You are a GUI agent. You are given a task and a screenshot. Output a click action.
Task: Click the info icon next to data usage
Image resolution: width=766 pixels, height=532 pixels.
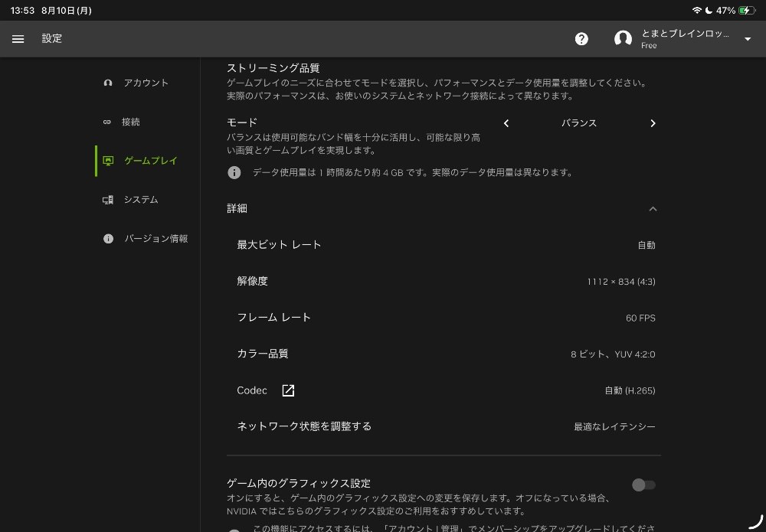point(234,172)
